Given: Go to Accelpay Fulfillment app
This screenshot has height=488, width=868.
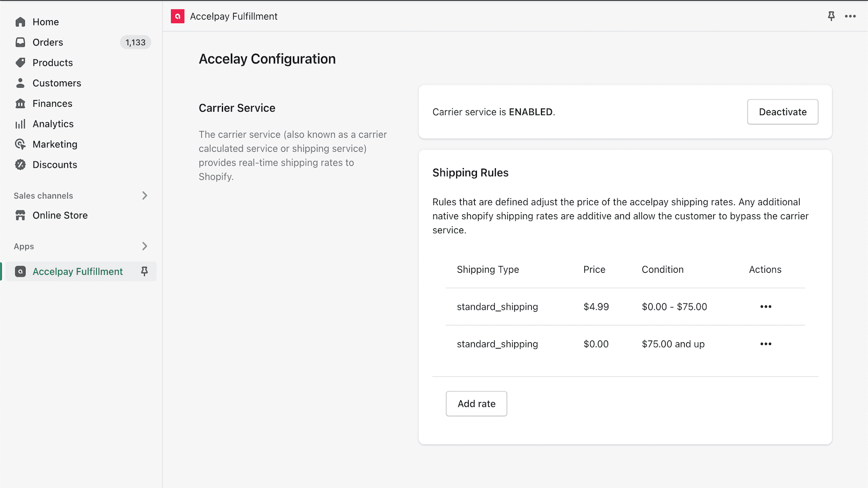Looking at the screenshot, I should pos(78,272).
